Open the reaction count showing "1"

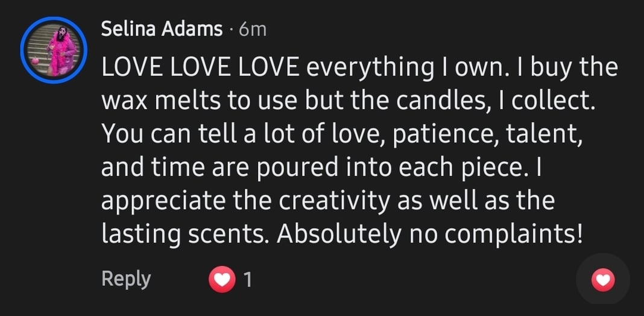click(x=247, y=279)
